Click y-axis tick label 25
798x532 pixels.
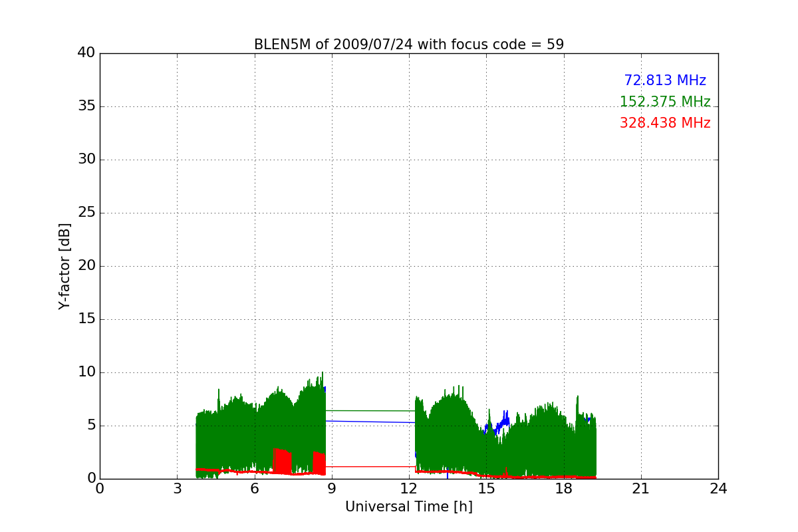click(x=86, y=213)
